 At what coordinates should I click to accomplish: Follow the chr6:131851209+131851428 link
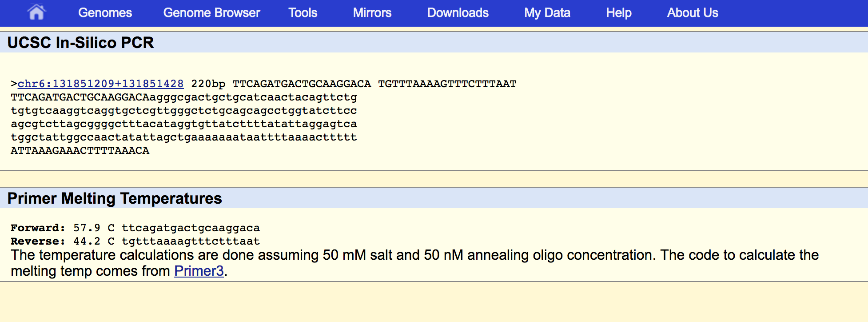coord(100,84)
